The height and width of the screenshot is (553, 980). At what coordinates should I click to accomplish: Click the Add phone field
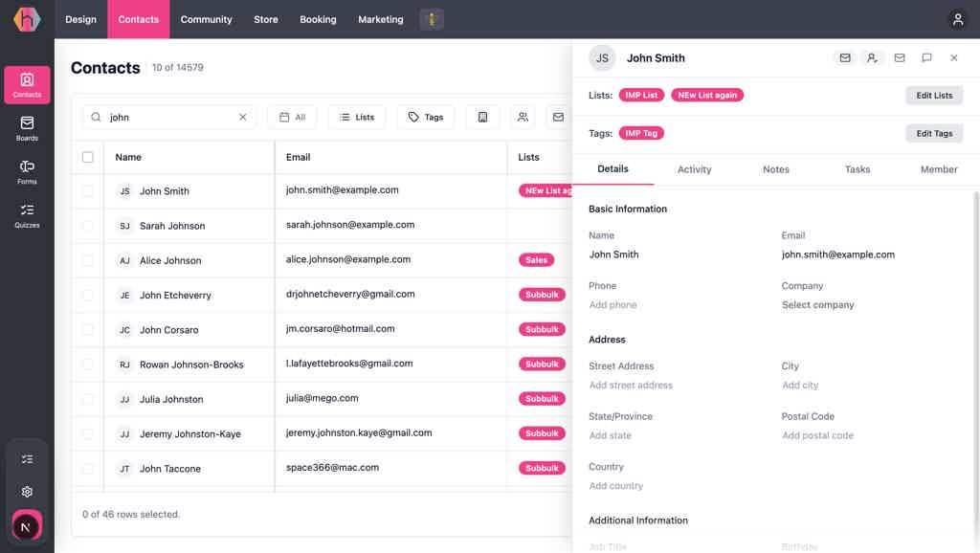612,305
